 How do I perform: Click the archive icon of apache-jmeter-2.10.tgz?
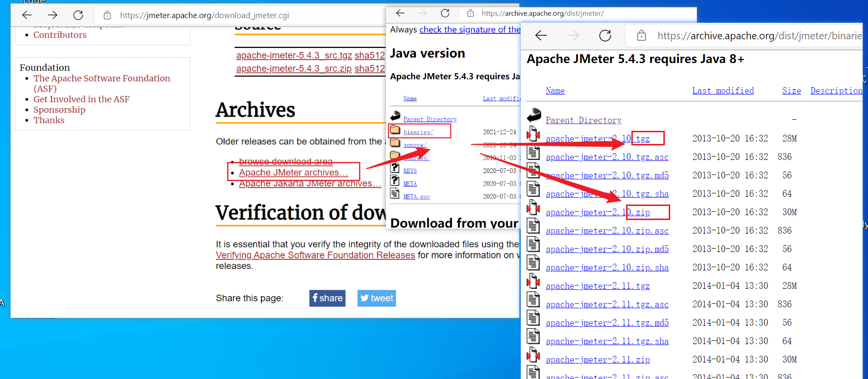pos(533,134)
